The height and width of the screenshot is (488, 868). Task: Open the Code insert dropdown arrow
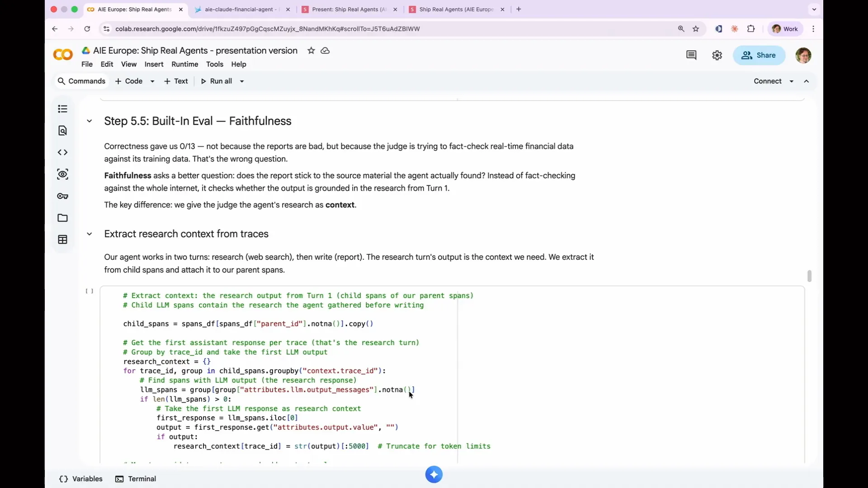(152, 81)
